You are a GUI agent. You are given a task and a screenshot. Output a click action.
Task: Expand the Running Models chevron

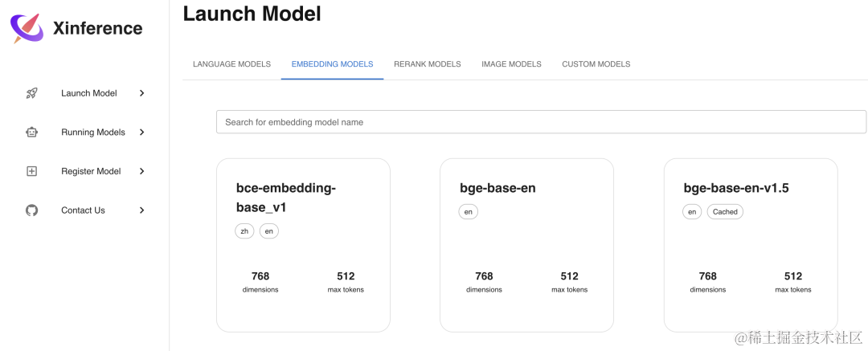click(142, 132)
